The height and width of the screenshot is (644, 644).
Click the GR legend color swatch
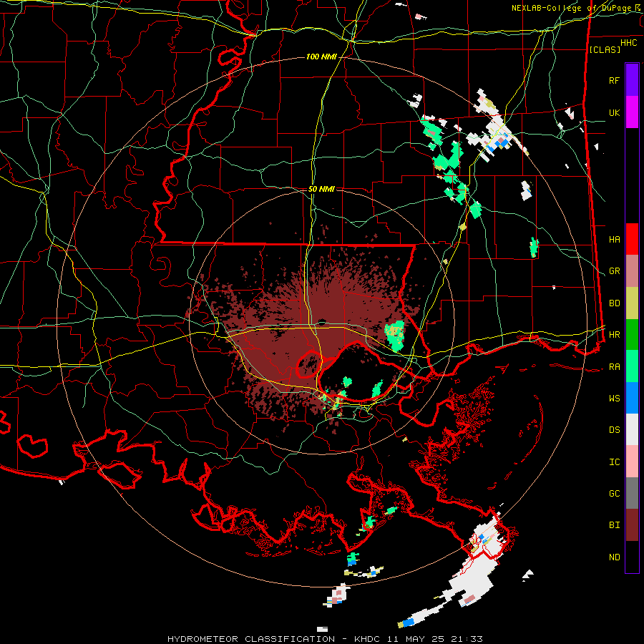(x=632, y=271)
